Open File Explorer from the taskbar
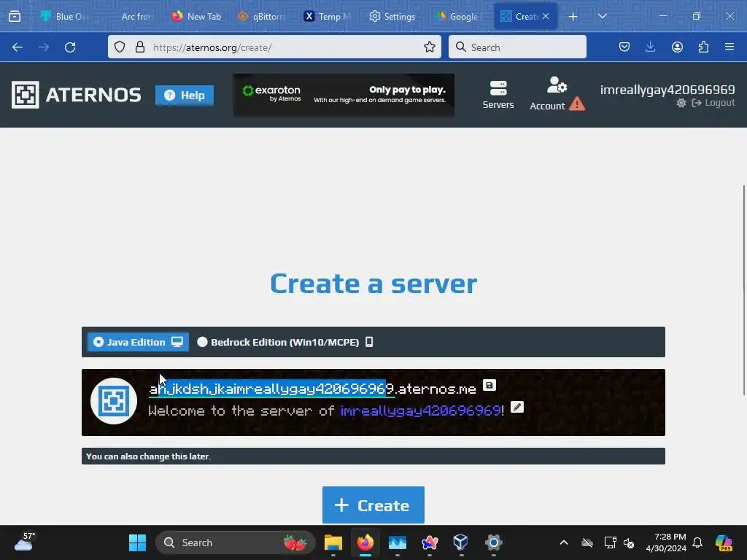747x560 pixels. [x=333, y=542]
